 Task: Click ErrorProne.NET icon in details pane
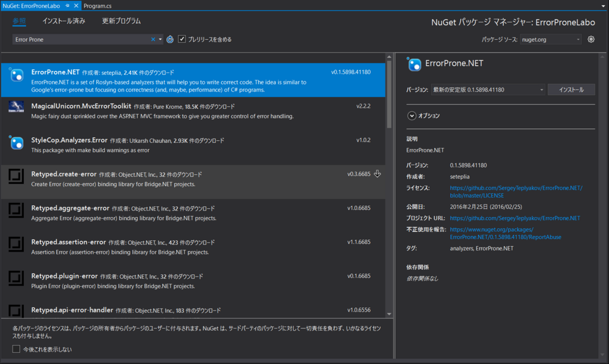pos(414,64)
